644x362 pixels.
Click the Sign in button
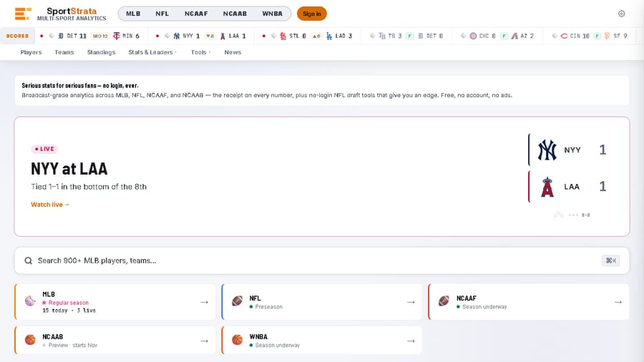point(312,14)
